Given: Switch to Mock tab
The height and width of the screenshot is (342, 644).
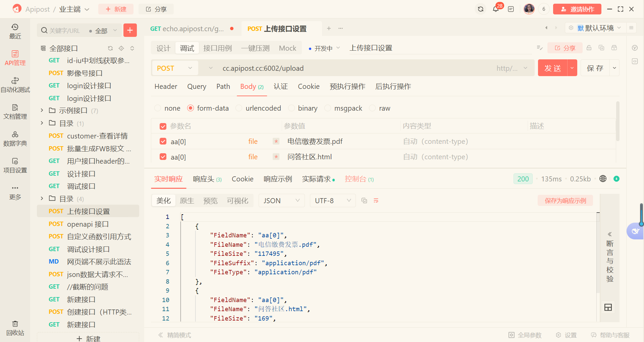Looking at the screenshot, I should pos(287,48).
